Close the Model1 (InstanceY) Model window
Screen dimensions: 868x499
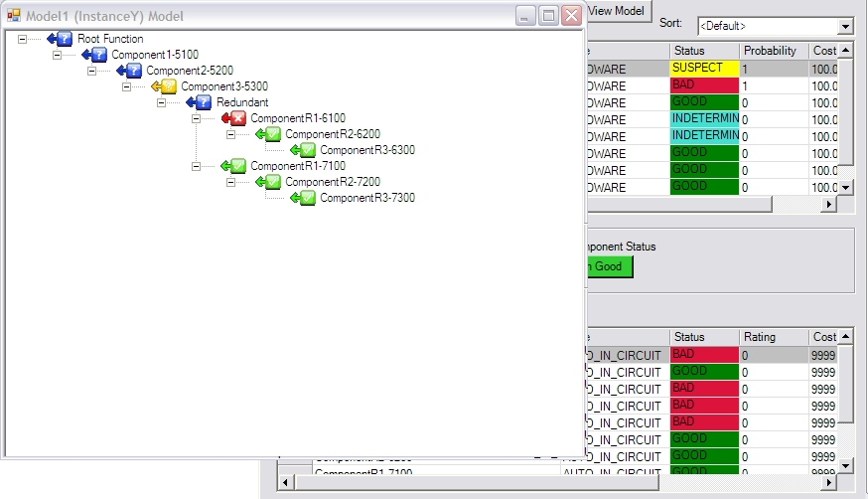(571, 16)
